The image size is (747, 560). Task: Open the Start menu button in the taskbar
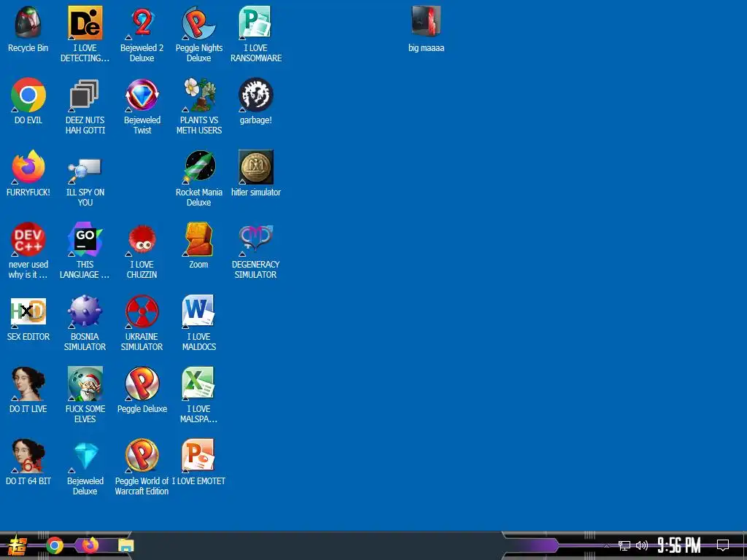tap(18, 545)
